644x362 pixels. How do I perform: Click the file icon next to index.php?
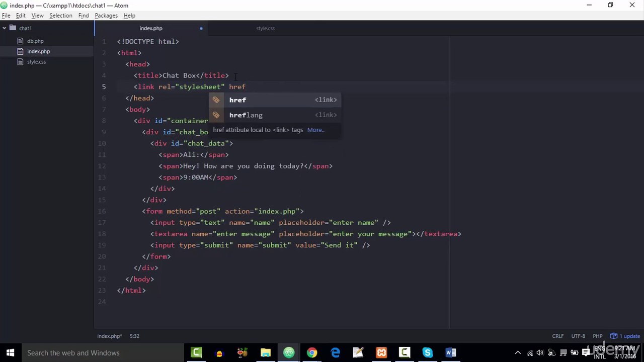pos(20,51)
